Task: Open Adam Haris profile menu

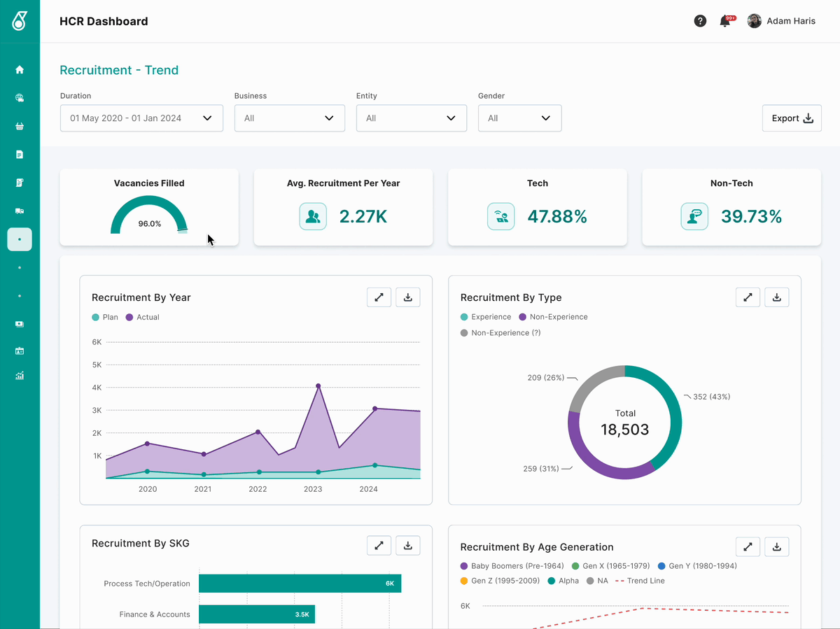Action: (x=781, y=21)
